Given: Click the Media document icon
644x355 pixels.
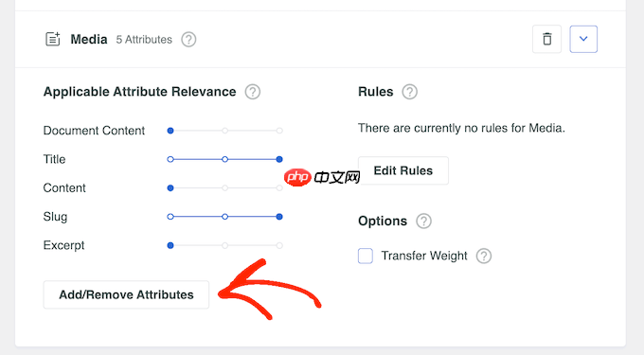Looking at the screenshot, I should point(53,40).
